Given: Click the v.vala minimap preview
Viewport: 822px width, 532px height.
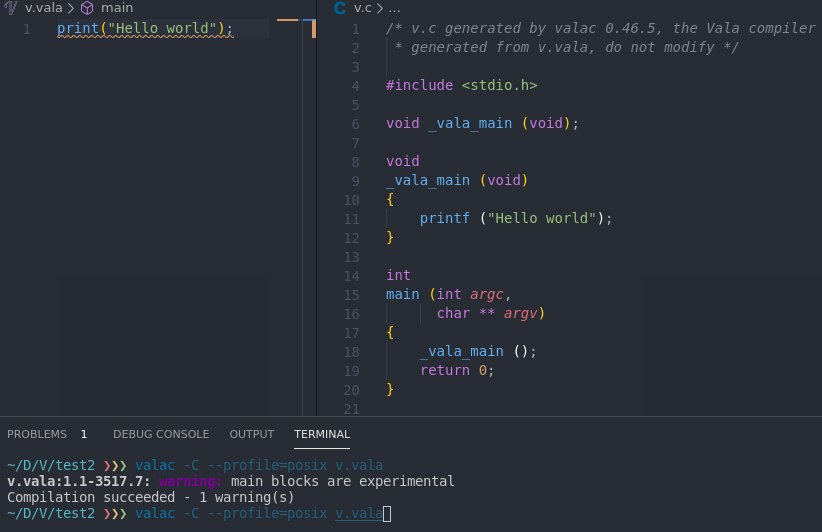Looking at the screenshot, I should pos(287,20).
